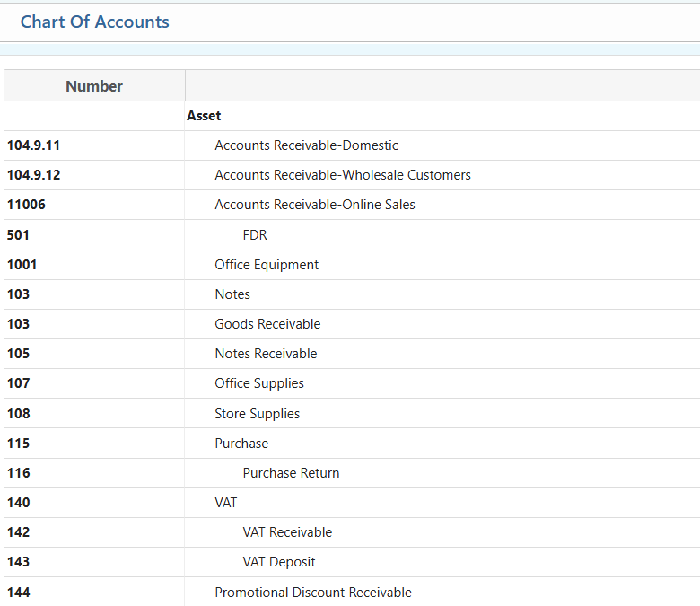
Task: Select the Goods Receivable account
Action: click(x=267, y=324)
